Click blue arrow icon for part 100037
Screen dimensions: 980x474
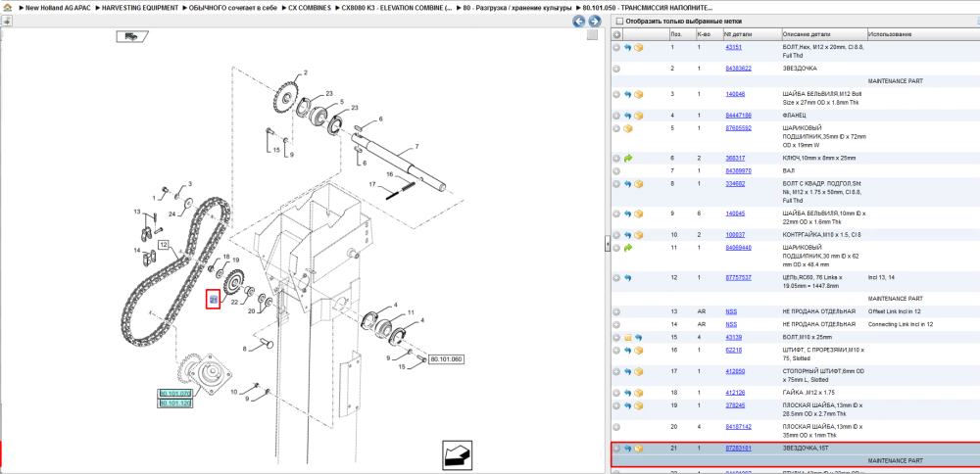pyautogui.click(x=628, y=235)
